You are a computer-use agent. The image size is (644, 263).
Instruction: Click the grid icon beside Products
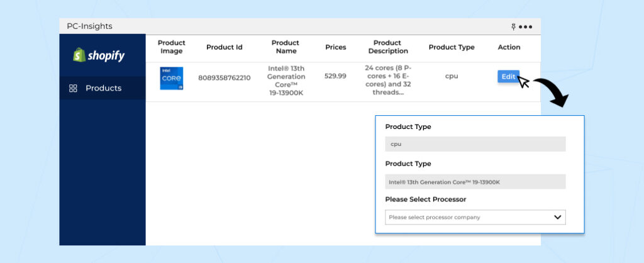[x=73, y=88]
